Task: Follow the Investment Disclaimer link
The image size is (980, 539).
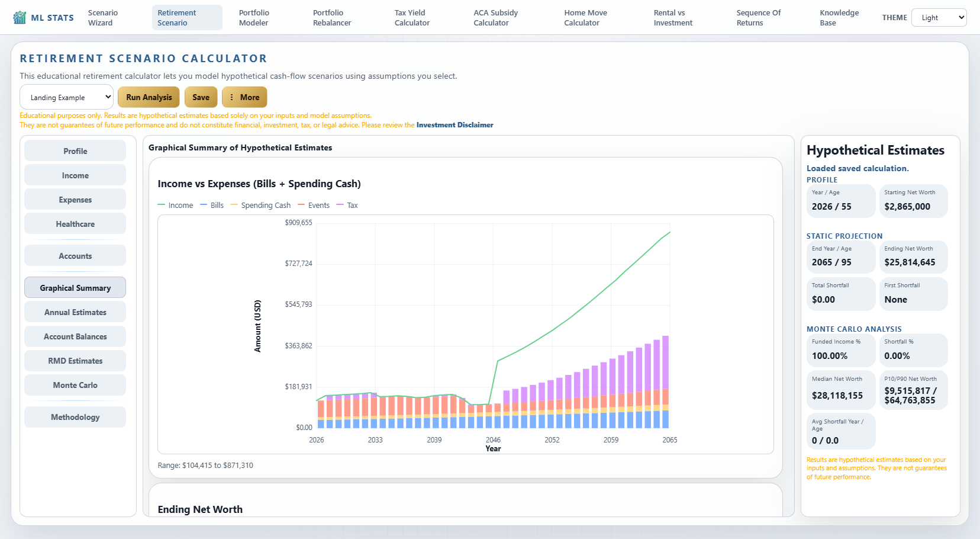Action: point(454,125)
